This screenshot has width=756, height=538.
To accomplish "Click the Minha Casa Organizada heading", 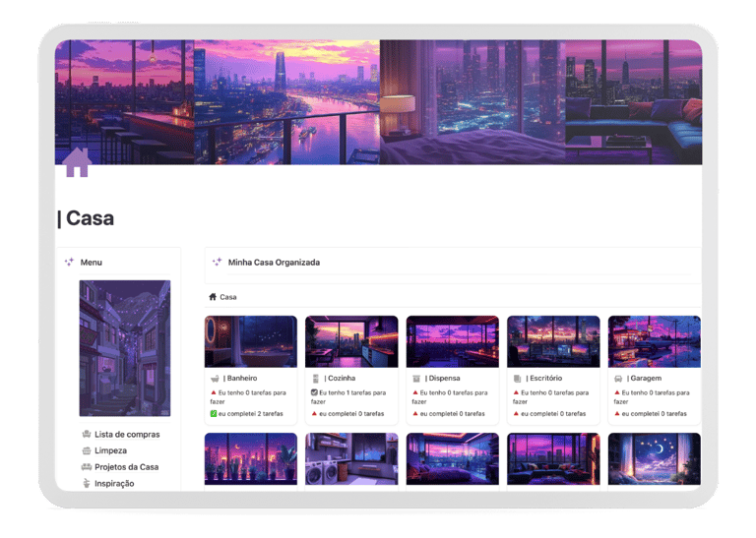I will click(274, 262).
